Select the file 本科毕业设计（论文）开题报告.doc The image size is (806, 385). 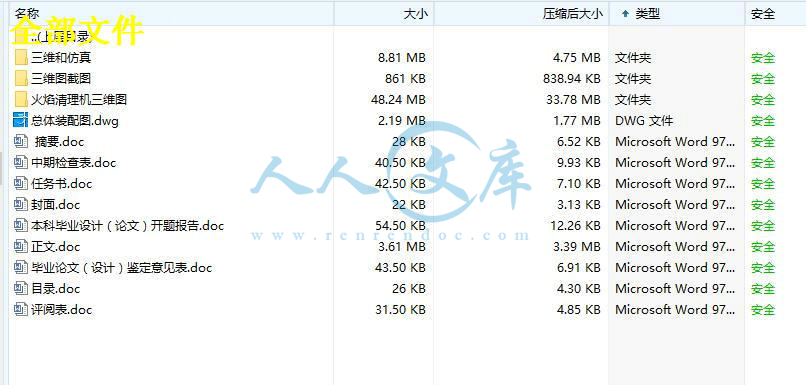(x=127, y=226)
